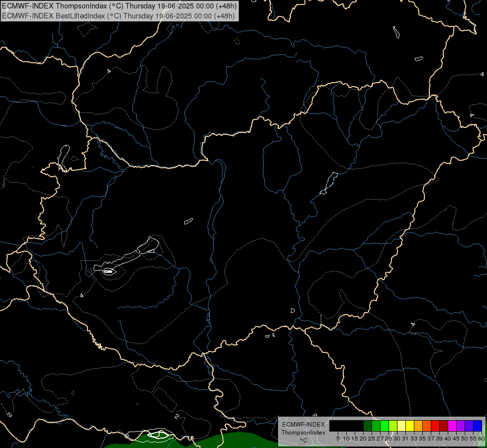Click legend tick label 35

(422, 439)
